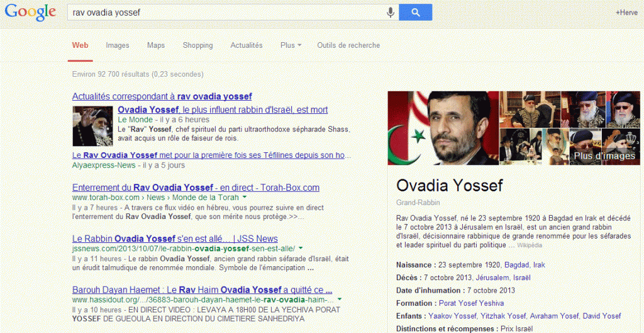Click the Grand-Rabbin subtitle
This screenshot has height=333, width=644.
pos(418,203)
